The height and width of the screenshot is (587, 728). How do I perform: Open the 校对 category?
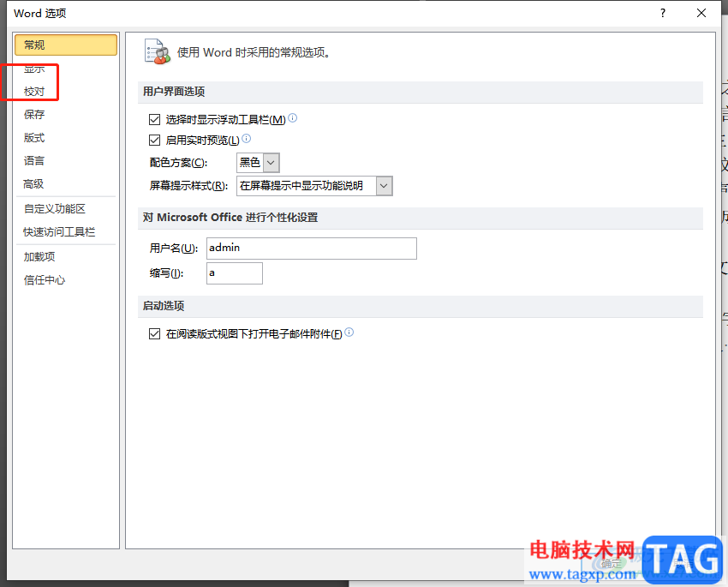tap(34, 92)
